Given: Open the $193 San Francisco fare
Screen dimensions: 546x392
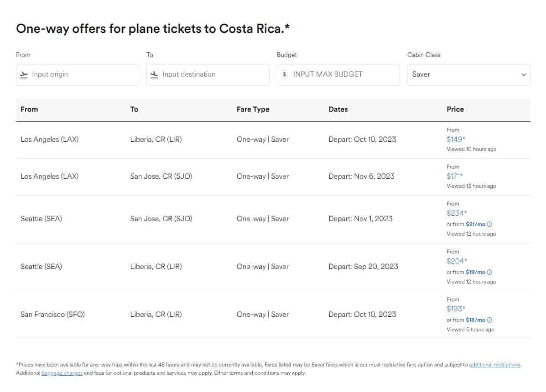Looking at the screenshot, I should (x=456, y=309).
